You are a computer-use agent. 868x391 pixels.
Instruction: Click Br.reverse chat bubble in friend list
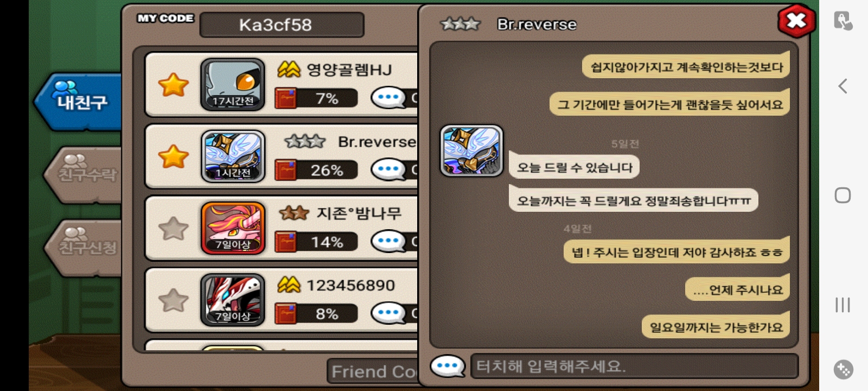388,170
